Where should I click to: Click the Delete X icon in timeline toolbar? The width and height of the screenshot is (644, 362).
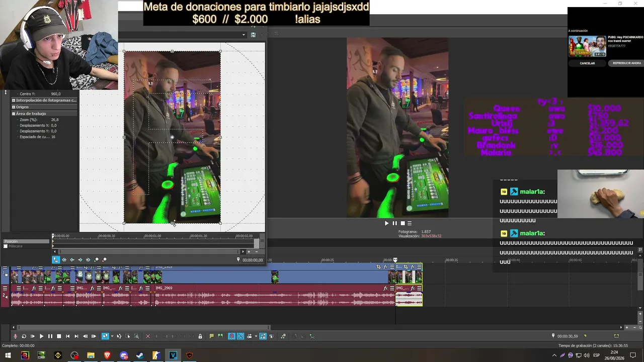(x=147, y=336)
